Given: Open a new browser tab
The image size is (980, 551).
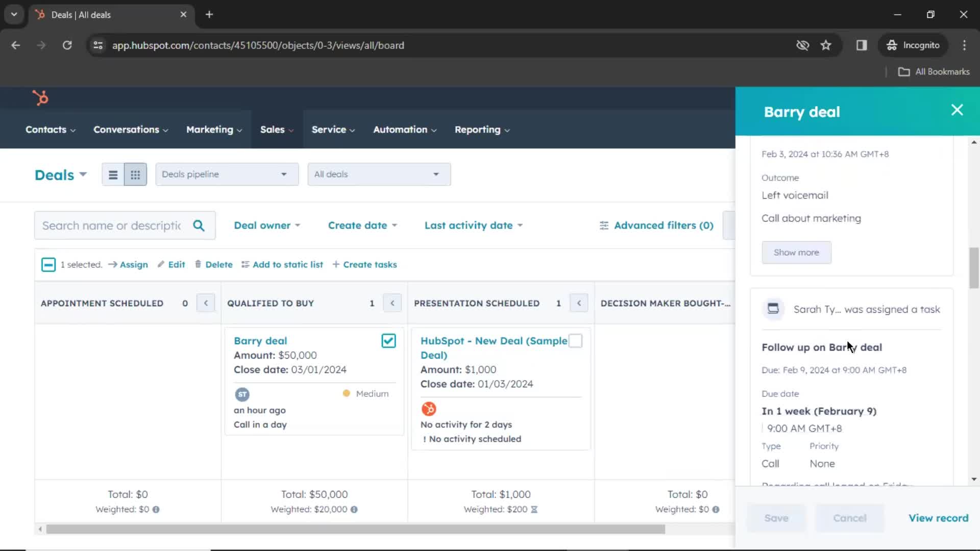Looking at the screenshot, I should (x=209, y=14).
